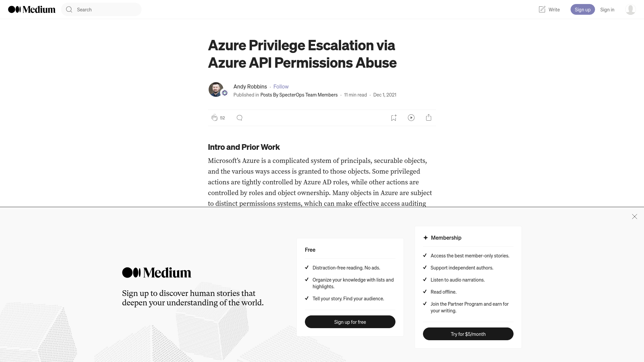The image size is (644, 362).
Task: Click the comment bubble icon
Action: (239, 118)
